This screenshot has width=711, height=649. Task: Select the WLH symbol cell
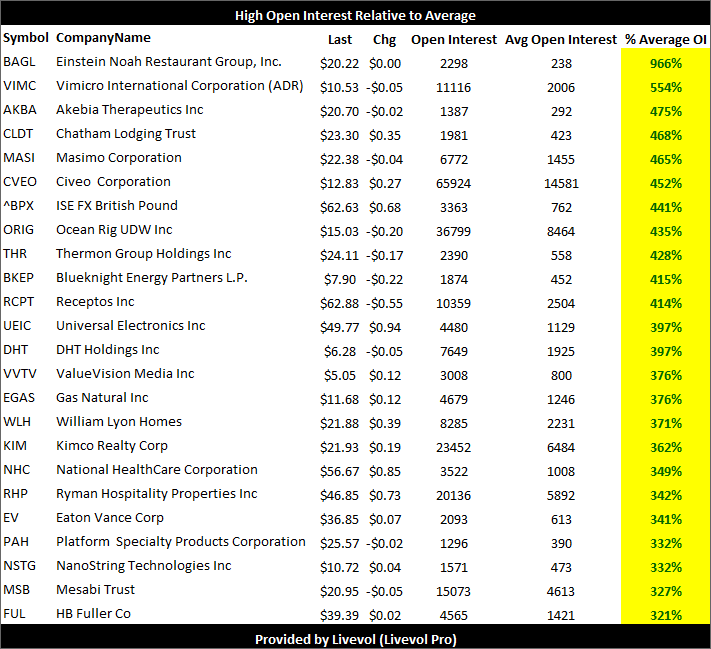[17, 422]
